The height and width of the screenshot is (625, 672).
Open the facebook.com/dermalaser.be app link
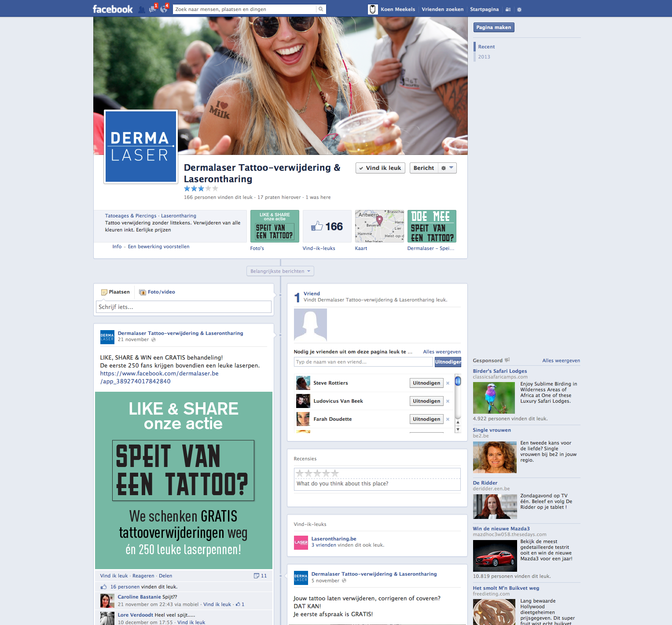[x=159, y=377]
